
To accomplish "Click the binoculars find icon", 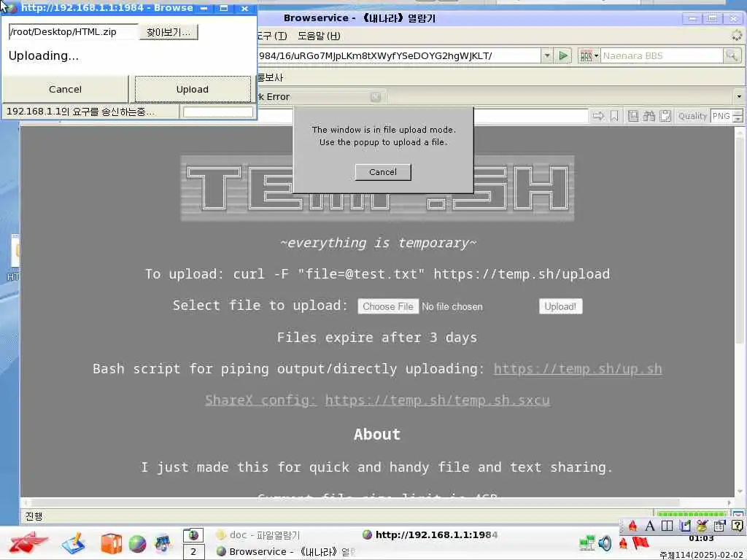I will (649, 116).
